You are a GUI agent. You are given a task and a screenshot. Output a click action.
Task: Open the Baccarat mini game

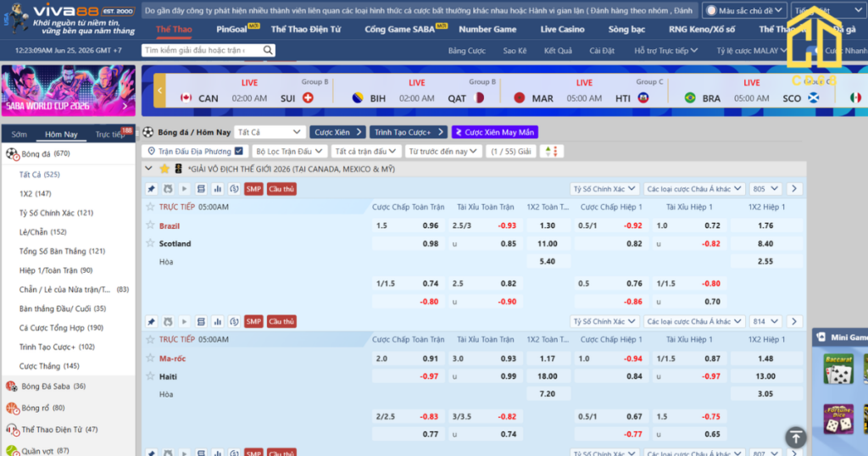pyautogui.click(x=838, y=369)
